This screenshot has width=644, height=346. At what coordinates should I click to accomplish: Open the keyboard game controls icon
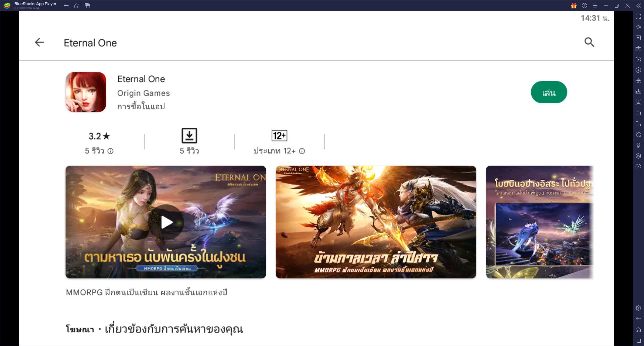point(638,49)
